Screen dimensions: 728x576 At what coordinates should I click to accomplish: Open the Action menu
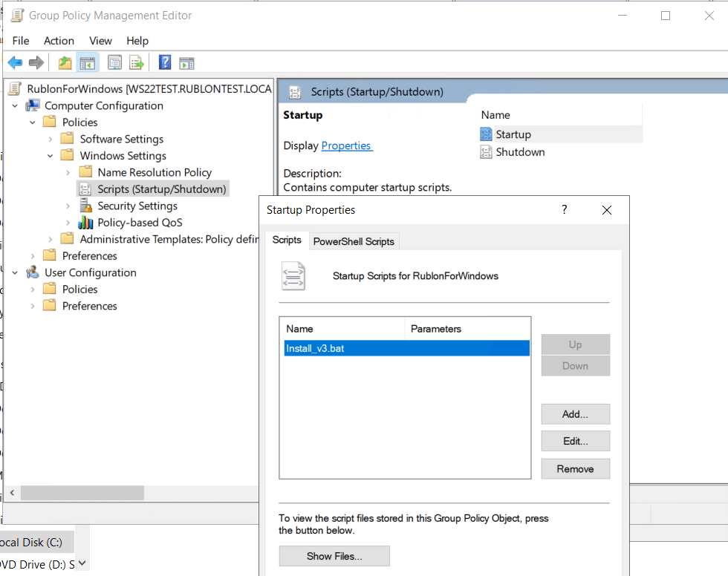click(x=59, y=41)
